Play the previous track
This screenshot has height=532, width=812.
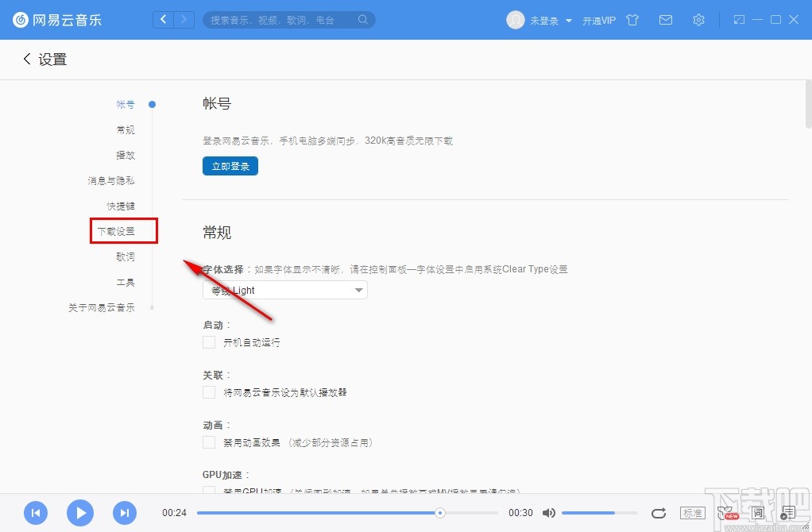coord(36,513)
